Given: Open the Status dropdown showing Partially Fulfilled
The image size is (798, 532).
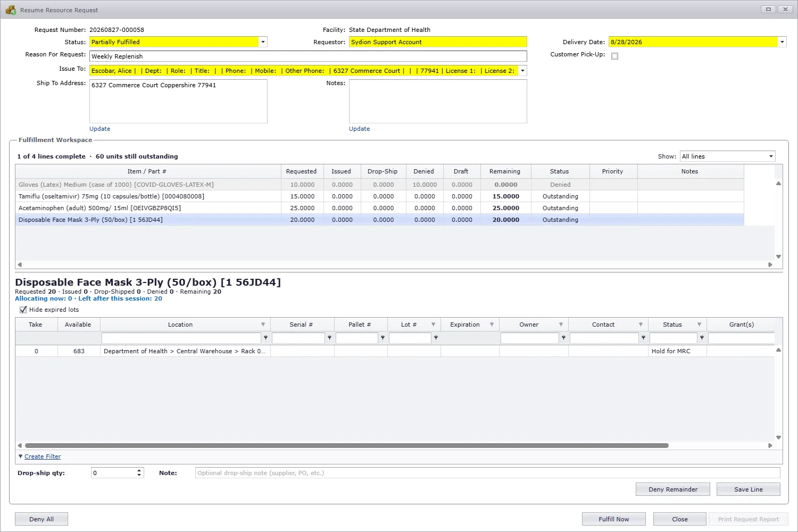Looking at the screenshot, I should pos(263,42).
